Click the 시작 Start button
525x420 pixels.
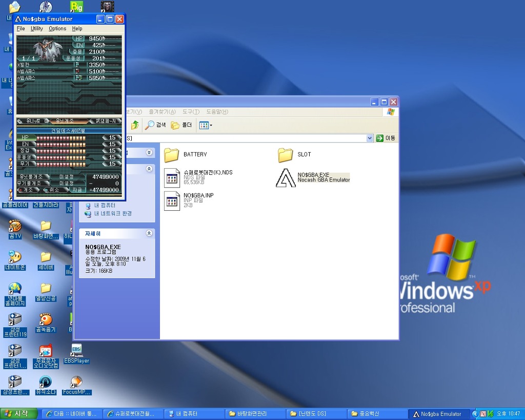[19, 414]
